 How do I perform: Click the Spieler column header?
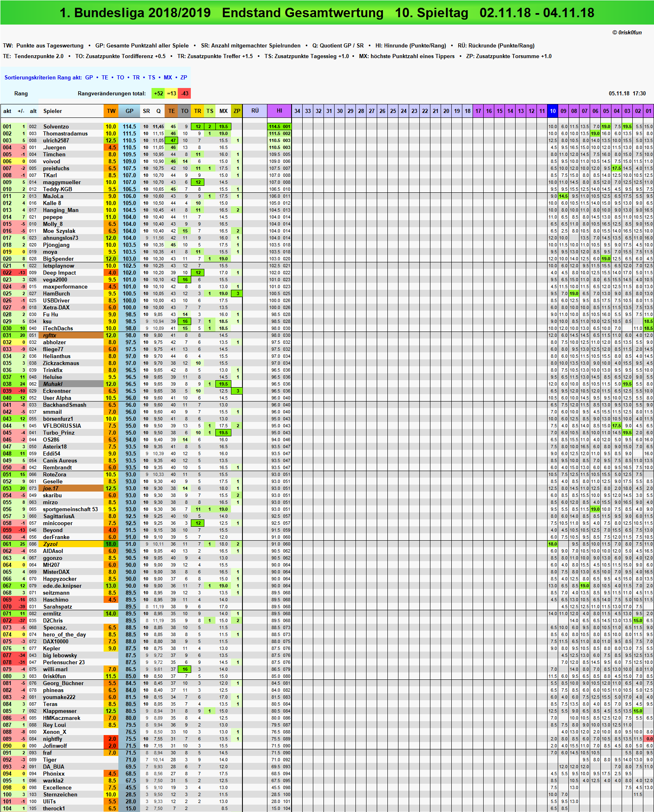pyautogui.click(x=52, y=111)
